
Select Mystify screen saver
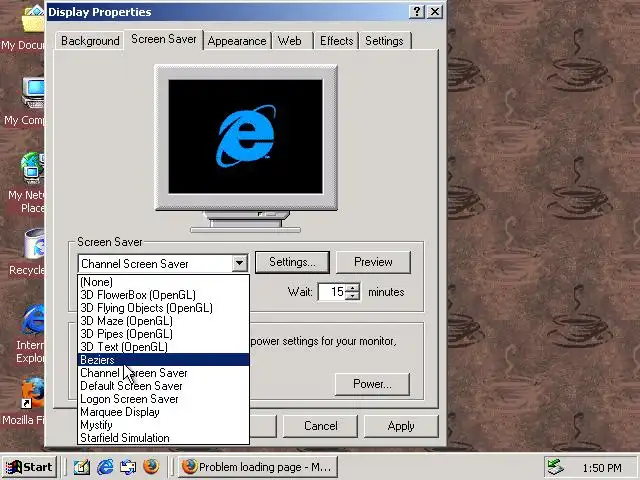[163, 425]
